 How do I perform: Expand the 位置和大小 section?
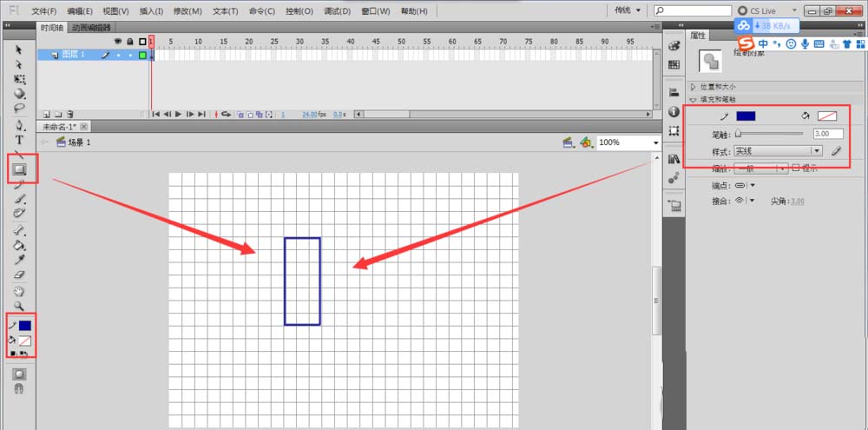(x=693, y=87)
